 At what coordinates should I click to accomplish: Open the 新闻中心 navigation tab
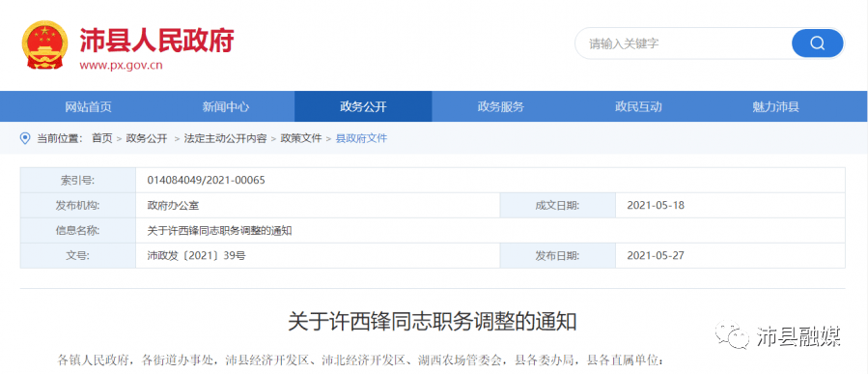coord(226,106)
